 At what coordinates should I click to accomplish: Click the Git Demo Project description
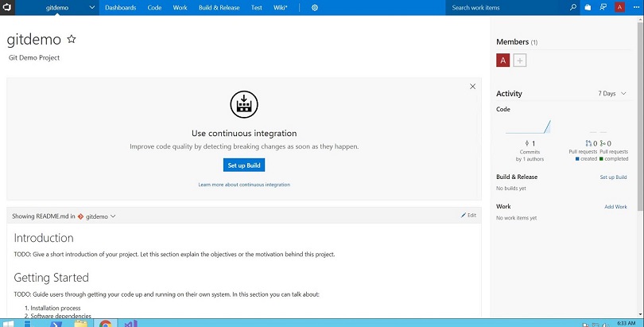coord(34,58)
